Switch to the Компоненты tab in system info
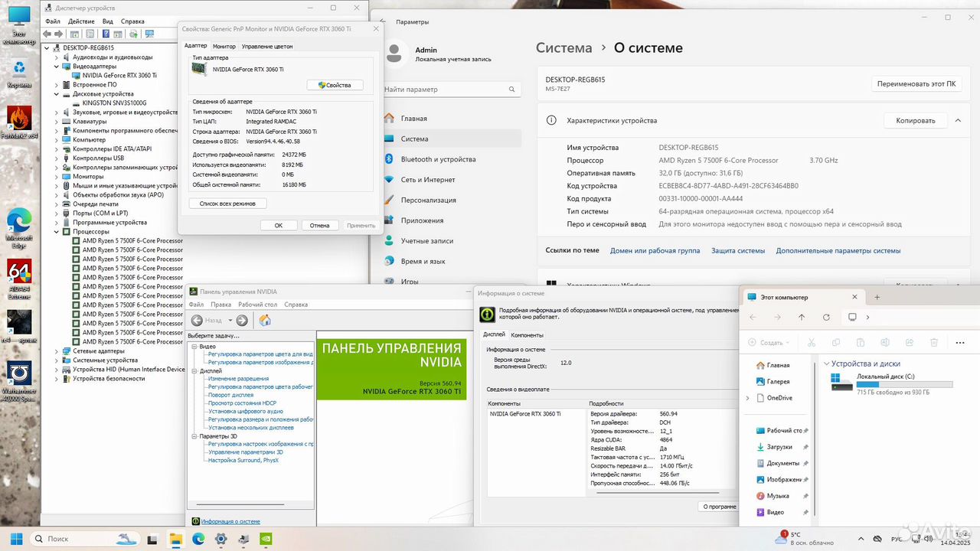980x551 pixels. pyautogui.click(x=528, y=335)
